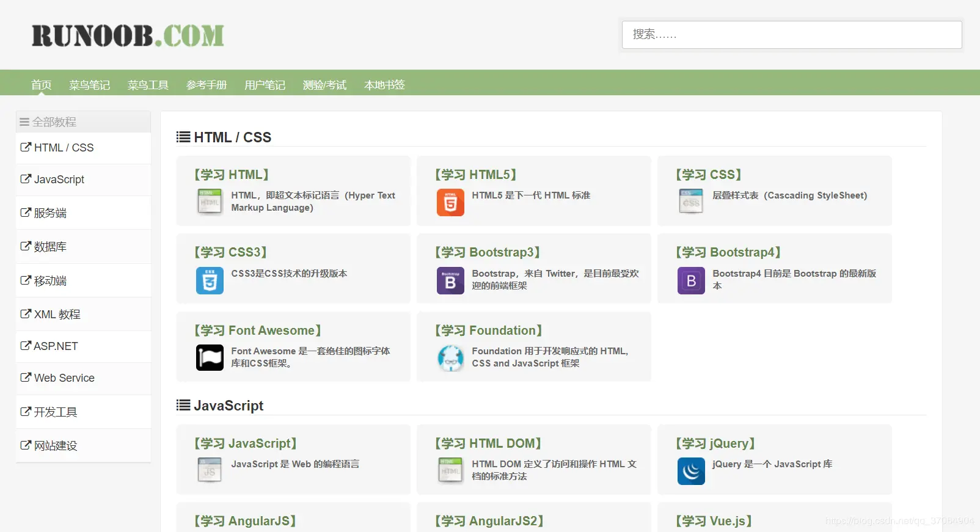Image resolution: width=980 pixels, height=532 pixels.
Task: Click external-link icon beside 网站建设
Action: tap(26, 445)
